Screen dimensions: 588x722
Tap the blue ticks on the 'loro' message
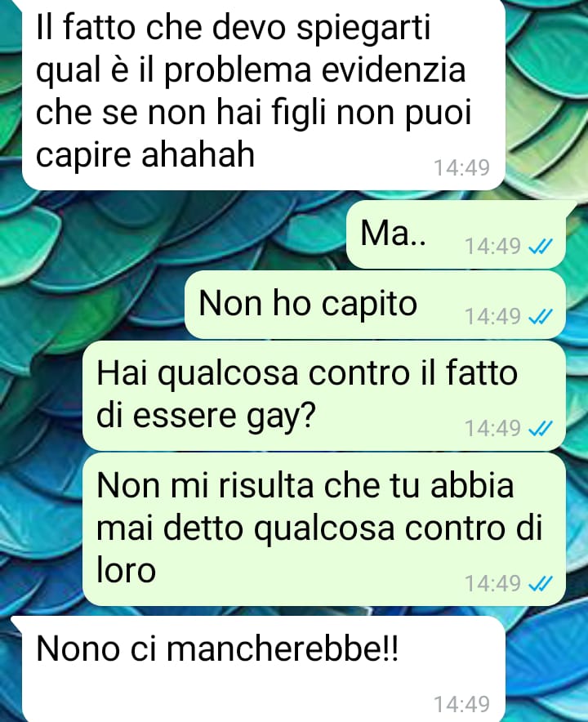tap(540, 584)
